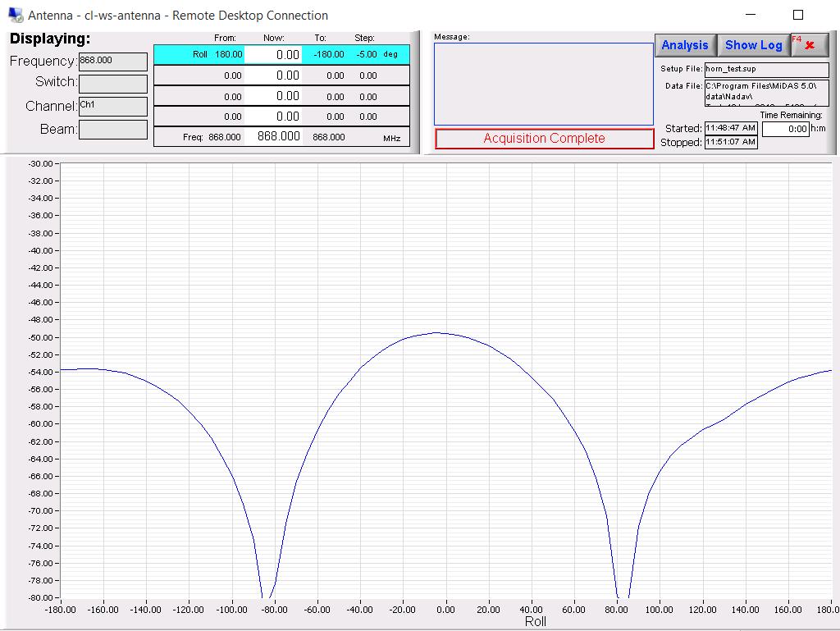This screenshot has height=631, width=840.
Task: Select the Setup File field horn_test.sup
Action: click(x=767, y=69)
